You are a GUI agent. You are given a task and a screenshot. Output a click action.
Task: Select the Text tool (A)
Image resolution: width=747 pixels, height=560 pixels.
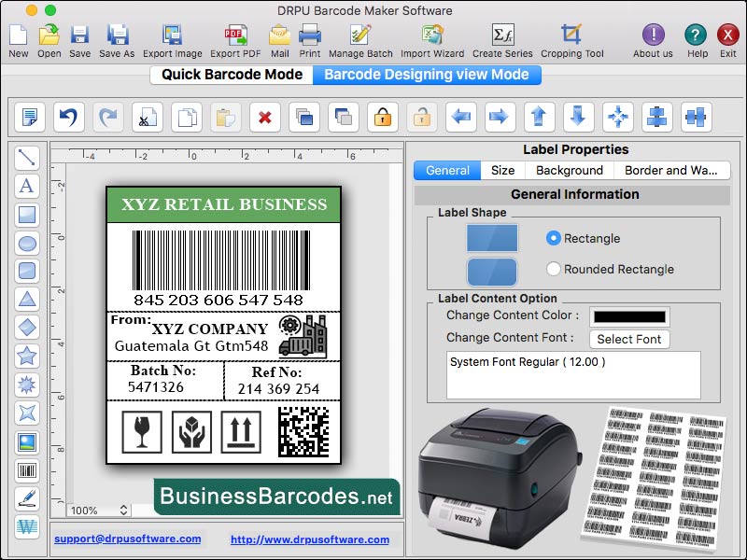[x=27, y=186]
